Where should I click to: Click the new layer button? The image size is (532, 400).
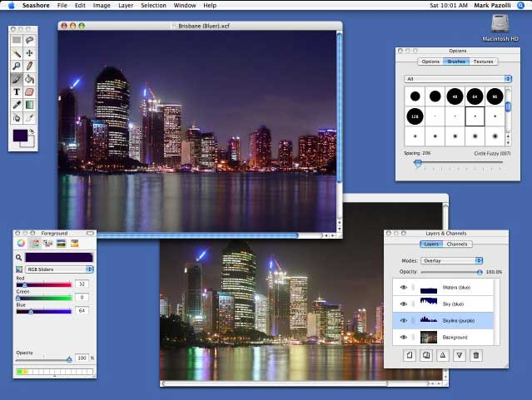click(410, 355)
